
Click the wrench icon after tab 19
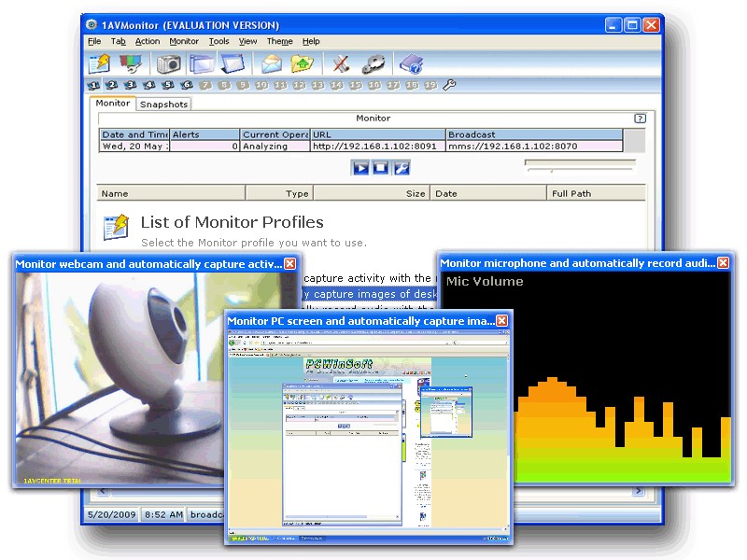(449, 84)
